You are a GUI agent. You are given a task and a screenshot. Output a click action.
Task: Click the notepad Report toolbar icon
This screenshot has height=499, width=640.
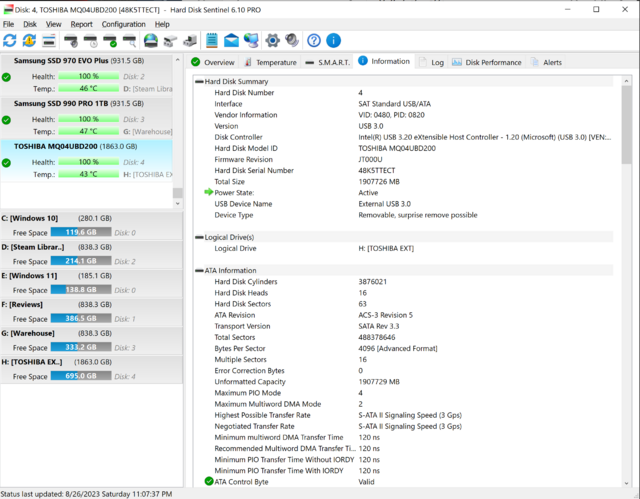coord(212,41)
